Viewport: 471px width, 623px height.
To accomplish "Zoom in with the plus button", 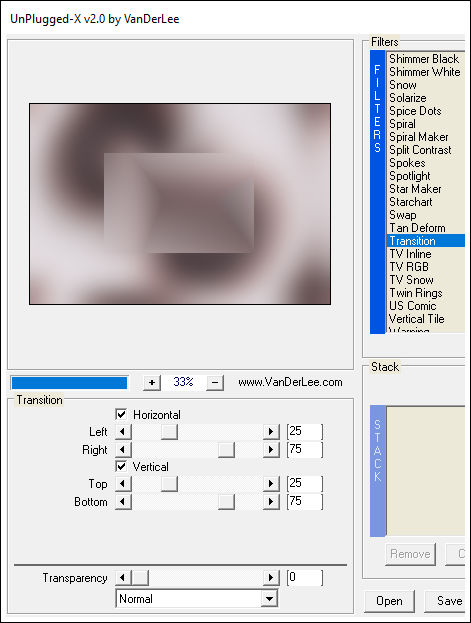I will pyautogui.click(x=152, y=383).
